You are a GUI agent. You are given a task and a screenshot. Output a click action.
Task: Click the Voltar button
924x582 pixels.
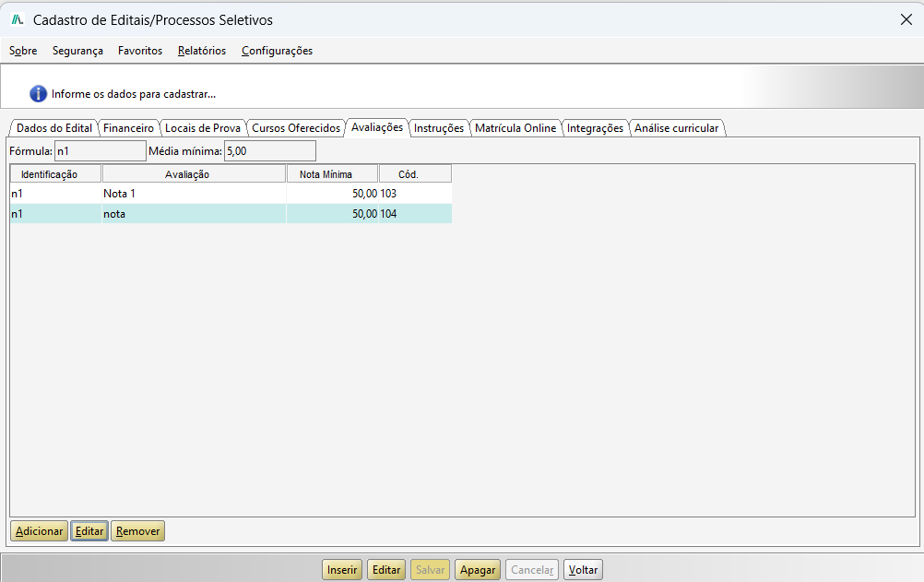(584, 570)
